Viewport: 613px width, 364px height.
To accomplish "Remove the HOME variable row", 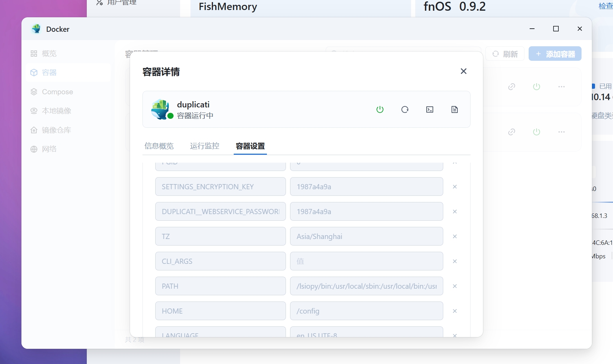I will pos(455,311).
